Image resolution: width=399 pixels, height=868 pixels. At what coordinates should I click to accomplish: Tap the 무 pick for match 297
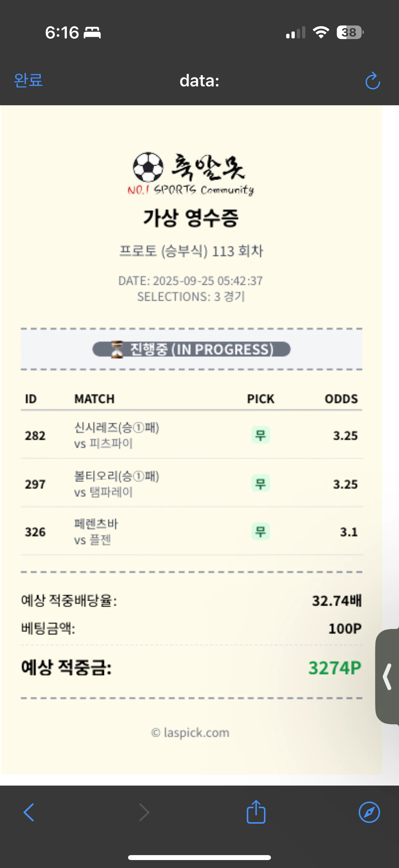click(261, 484)
